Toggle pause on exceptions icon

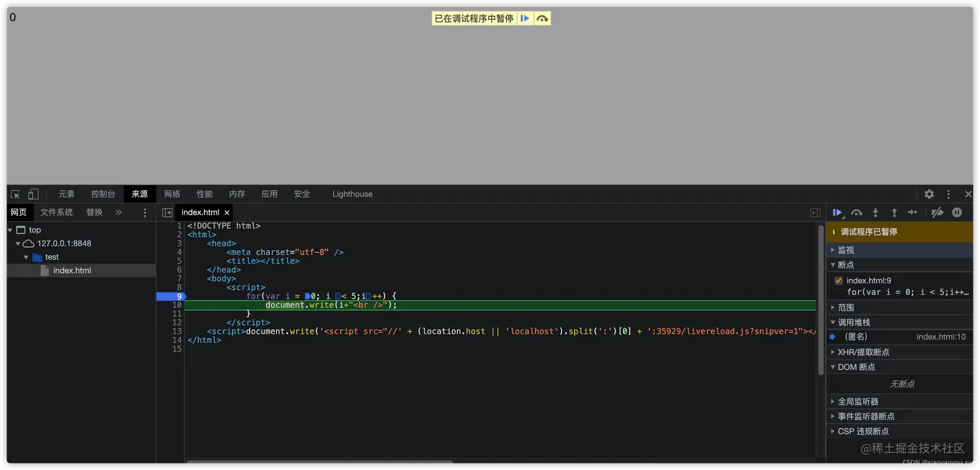957,213
